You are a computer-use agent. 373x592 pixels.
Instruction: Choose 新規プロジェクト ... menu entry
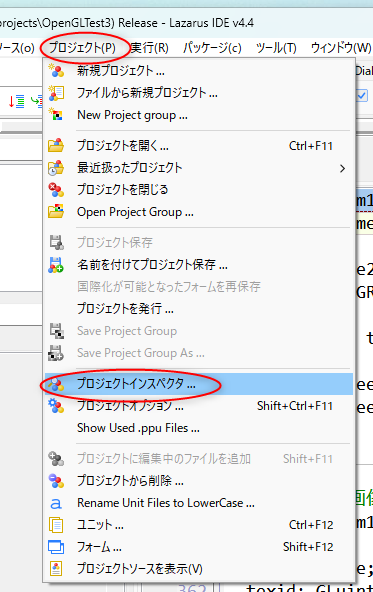tap(199, 71)
